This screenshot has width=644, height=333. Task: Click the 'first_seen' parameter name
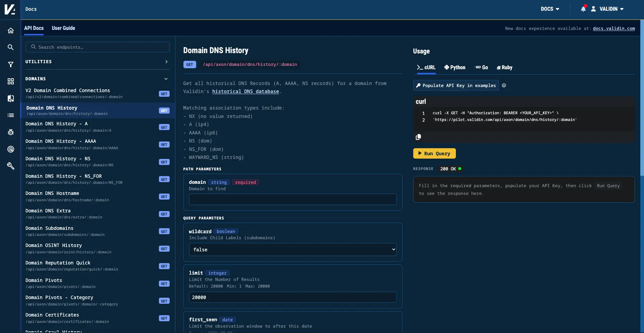(203, 320)
